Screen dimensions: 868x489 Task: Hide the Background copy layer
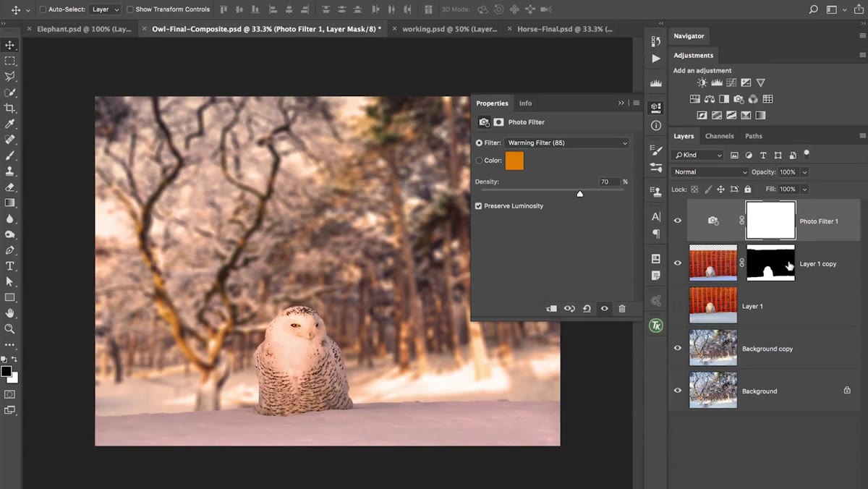click(678, 348)
